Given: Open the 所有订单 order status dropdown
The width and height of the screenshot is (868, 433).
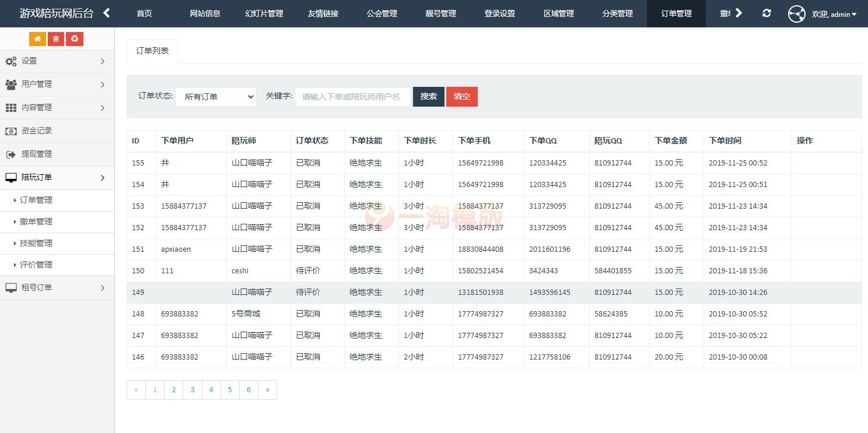Looking at the screenshot, I should click(x=215, y=96).
